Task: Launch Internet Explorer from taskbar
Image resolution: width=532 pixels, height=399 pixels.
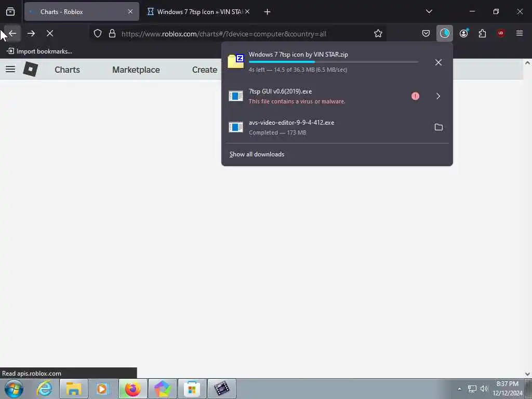Action: point(45,389)
